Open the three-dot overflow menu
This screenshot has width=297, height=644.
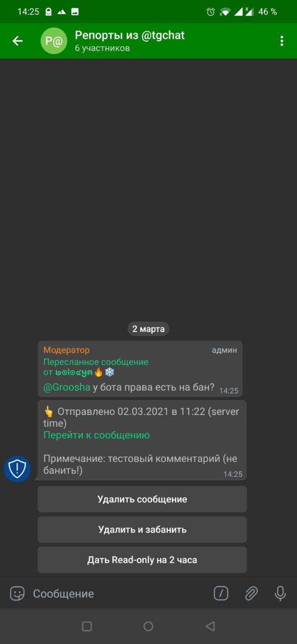click(282, 41)
